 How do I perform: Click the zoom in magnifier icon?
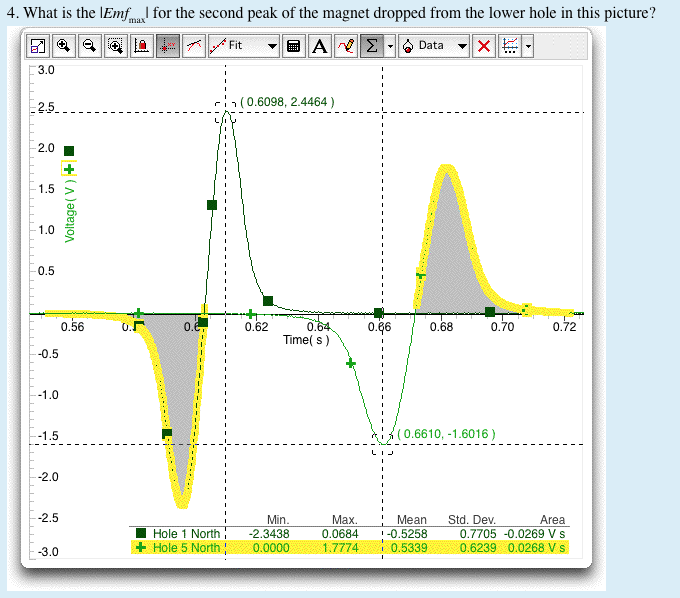tap(63, 46)
